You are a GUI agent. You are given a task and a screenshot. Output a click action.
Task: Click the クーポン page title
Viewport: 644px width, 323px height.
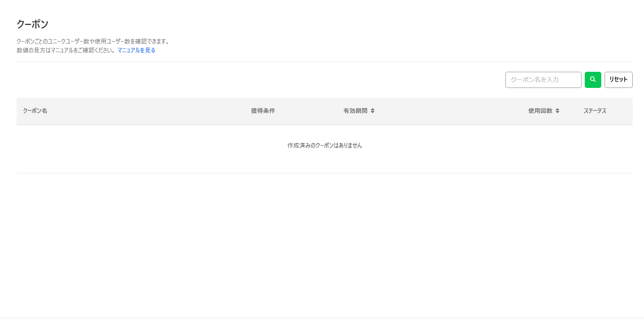32,24
